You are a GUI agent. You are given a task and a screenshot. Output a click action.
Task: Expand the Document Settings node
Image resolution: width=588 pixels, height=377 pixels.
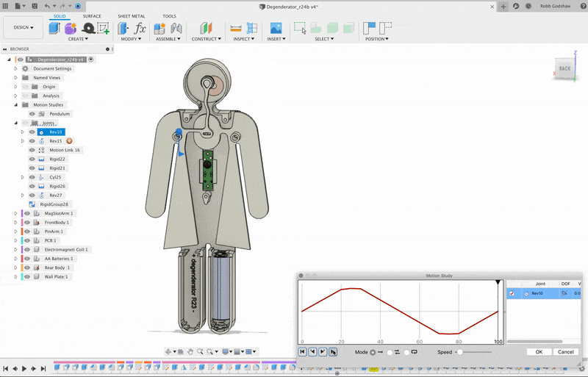[15, 68]
